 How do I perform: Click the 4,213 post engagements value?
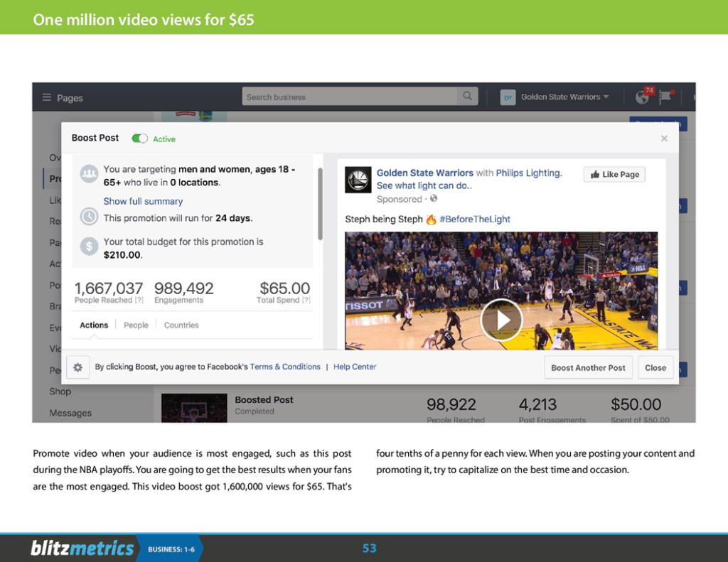[x=537, y=404]
